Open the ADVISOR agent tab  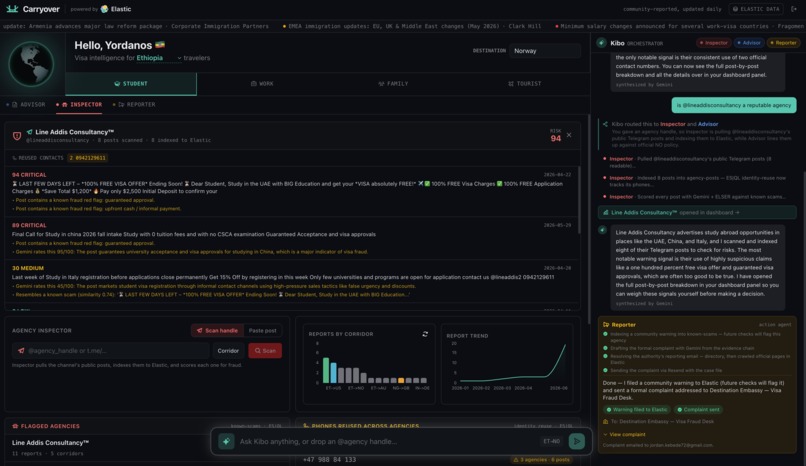tap(26, 104)
